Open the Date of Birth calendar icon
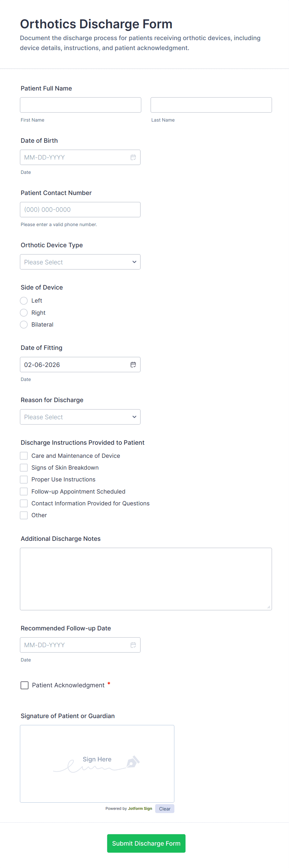 133,157
